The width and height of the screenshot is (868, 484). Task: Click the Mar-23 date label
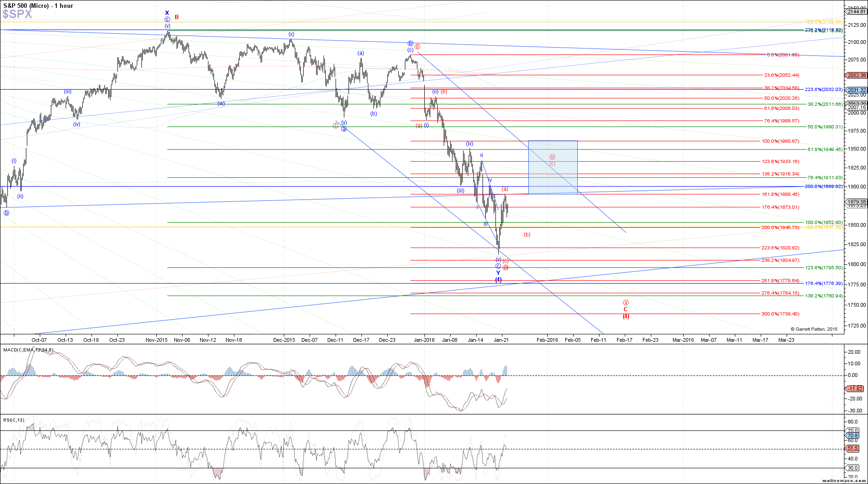787,340
